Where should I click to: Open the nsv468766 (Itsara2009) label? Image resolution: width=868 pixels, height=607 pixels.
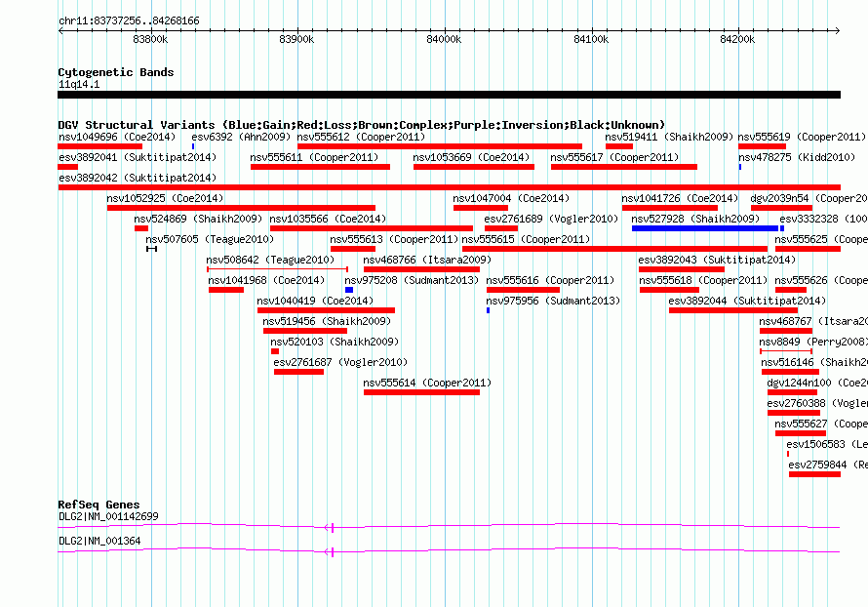[x=427, y=260]
